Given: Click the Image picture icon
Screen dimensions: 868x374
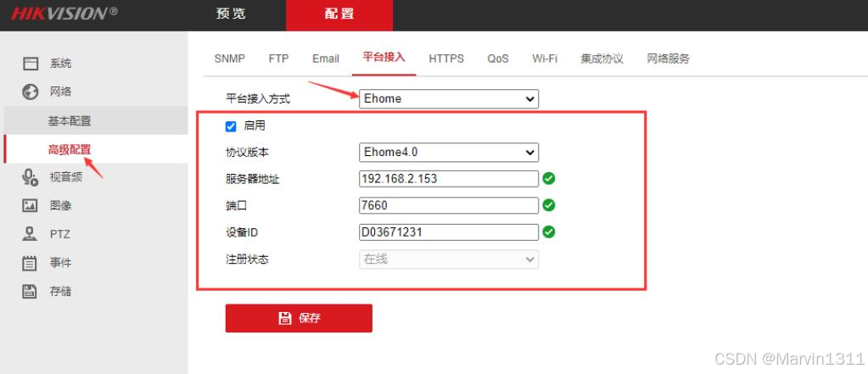Looking at the screenshot, I should click(30, 206).
